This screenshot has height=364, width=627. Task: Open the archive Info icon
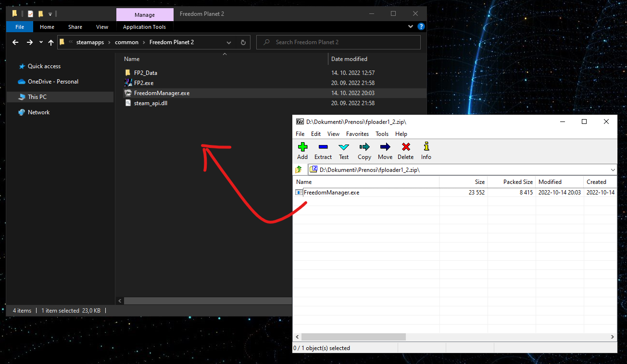click(426, 147)
